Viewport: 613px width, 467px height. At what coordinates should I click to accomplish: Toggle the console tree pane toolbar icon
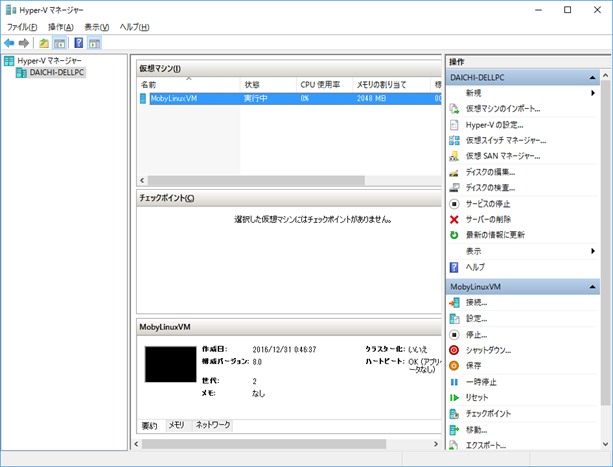pos(59,43)
